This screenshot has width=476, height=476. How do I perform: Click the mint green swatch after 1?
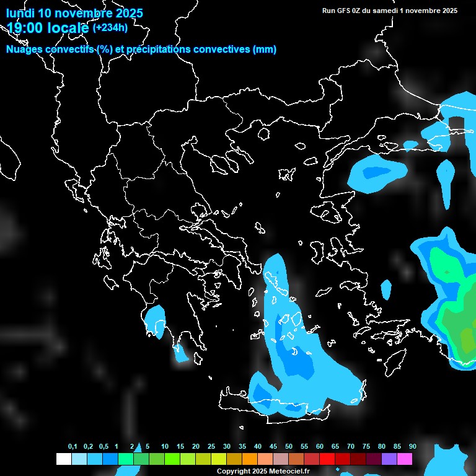tap(125, 459)
